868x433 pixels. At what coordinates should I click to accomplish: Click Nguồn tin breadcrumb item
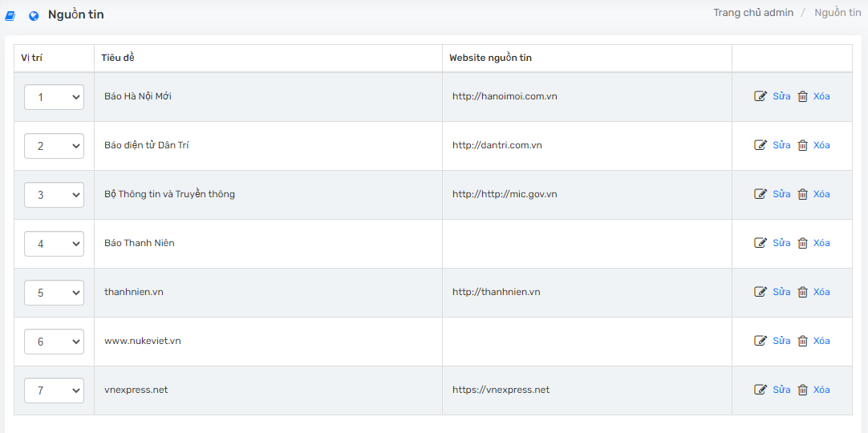(838, 13)
